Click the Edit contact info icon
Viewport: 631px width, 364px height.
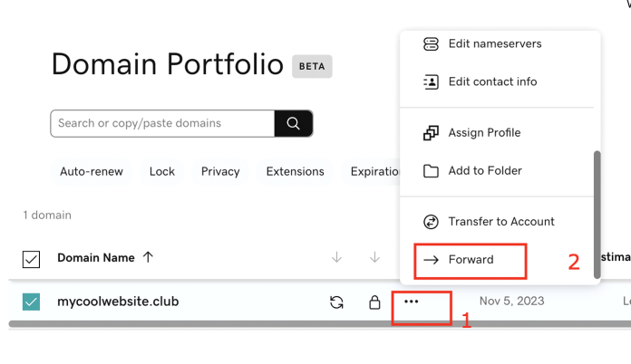point(431,81)
